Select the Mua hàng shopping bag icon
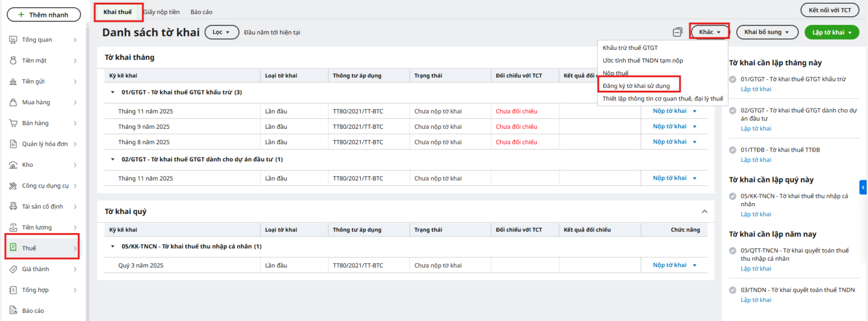This screenshot has width=868, height=321. [x=13, y=102]
